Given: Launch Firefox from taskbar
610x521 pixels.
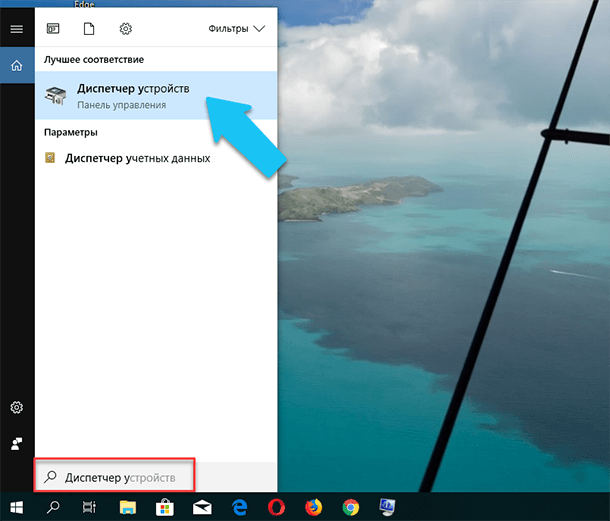Looking at the screenshot, I should point(314,507).
